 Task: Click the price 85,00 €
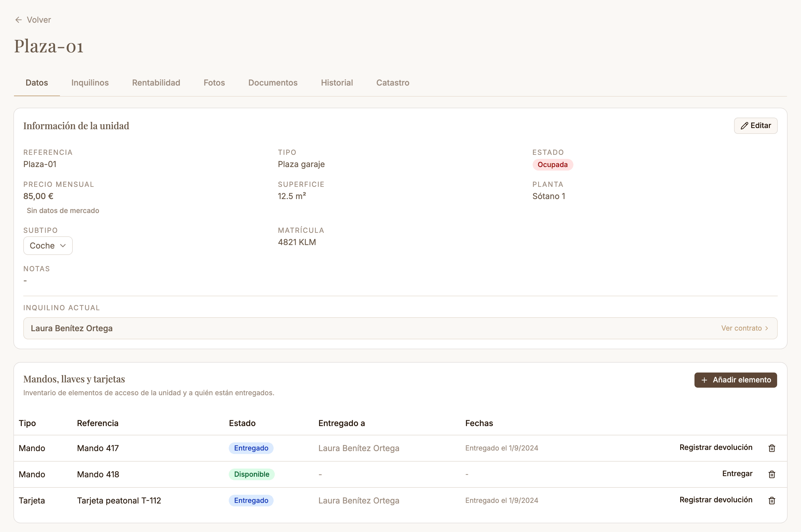click(38, 196)
